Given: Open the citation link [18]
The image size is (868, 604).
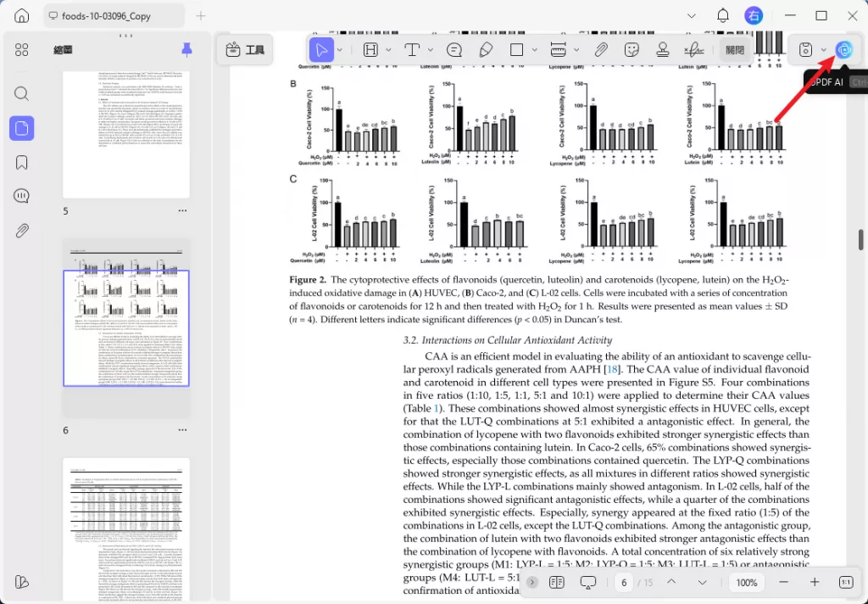Looking at the screenshot, I should [x=612, y=369].
